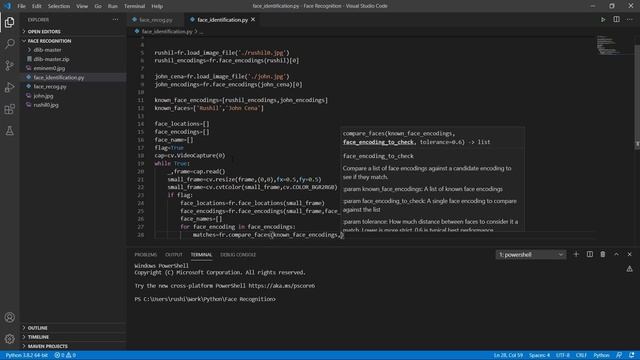Click the code minimap preview
This screenshot has width=640, height=360.
pos(609,45)
